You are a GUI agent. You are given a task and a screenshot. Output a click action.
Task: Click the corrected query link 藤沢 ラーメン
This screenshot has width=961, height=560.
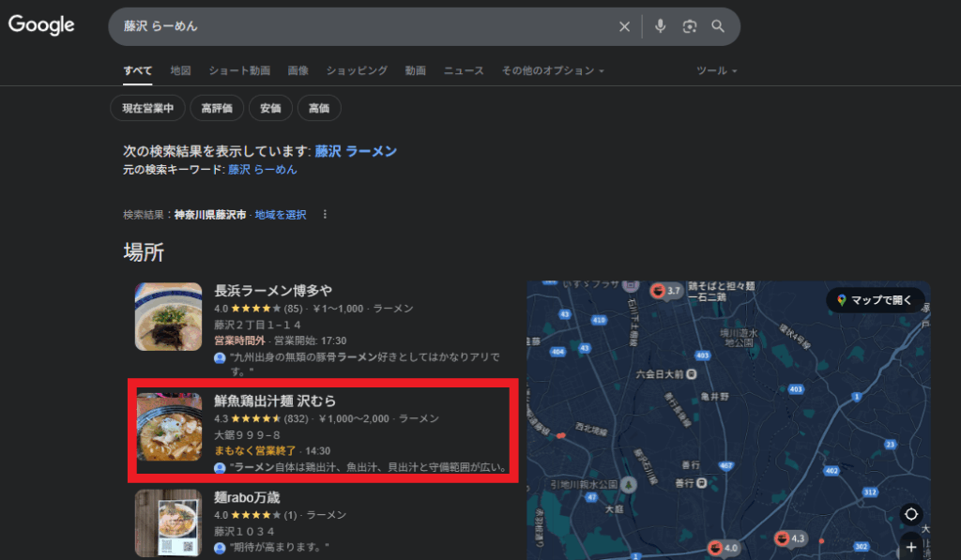356,151
